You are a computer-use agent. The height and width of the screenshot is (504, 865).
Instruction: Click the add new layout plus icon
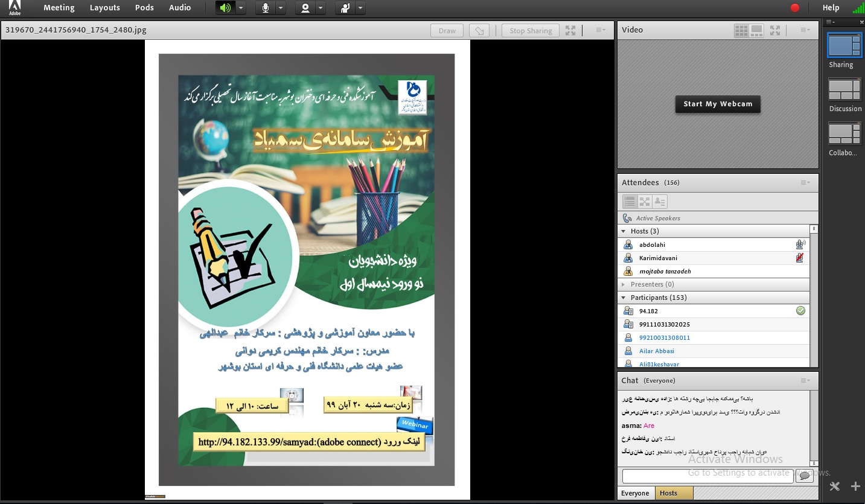(x=855, y=486)
